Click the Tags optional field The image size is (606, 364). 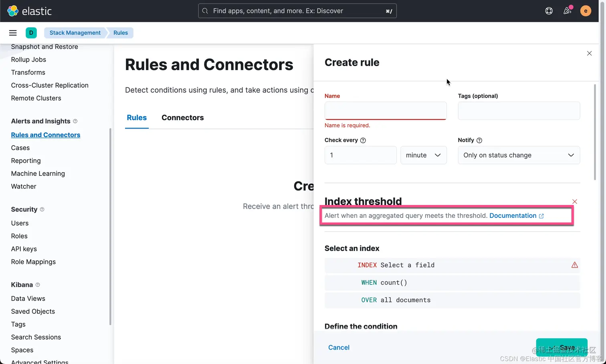pyautogui.click(x=519, y=111)
